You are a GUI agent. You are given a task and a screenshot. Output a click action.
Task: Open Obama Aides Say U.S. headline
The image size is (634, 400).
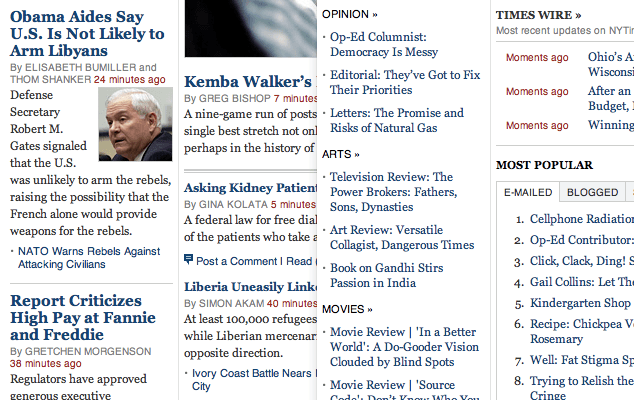click(87, 34)
